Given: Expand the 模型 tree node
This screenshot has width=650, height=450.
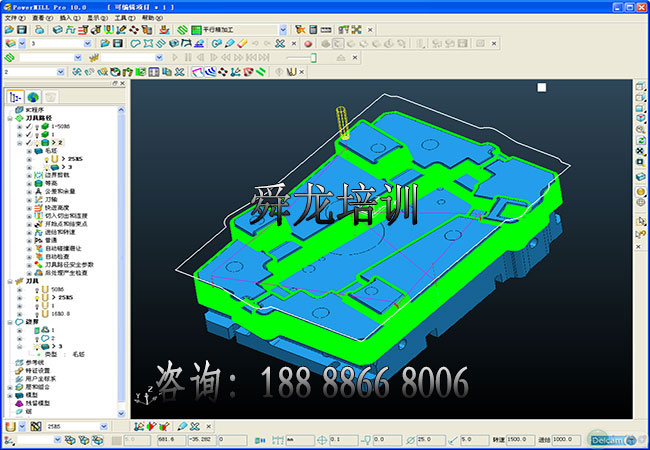Looking at the screenshot, I should pyautogui.click(x=10, y=395).
